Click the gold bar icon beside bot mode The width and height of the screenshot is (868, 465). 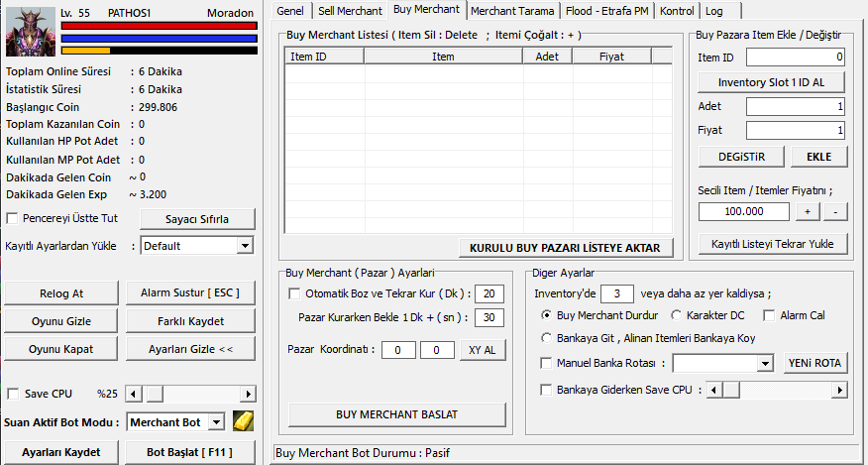pyautogui.click(x=244, y=421)
